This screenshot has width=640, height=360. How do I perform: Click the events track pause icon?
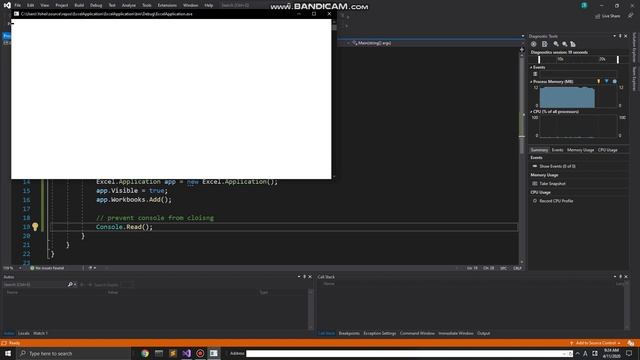tap(535, 74)
